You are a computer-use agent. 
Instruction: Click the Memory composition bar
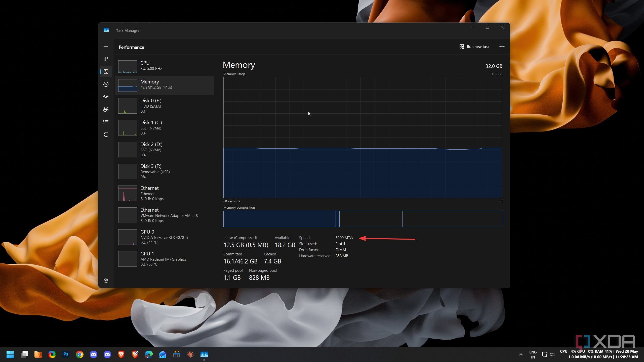[x=363, y=219]
